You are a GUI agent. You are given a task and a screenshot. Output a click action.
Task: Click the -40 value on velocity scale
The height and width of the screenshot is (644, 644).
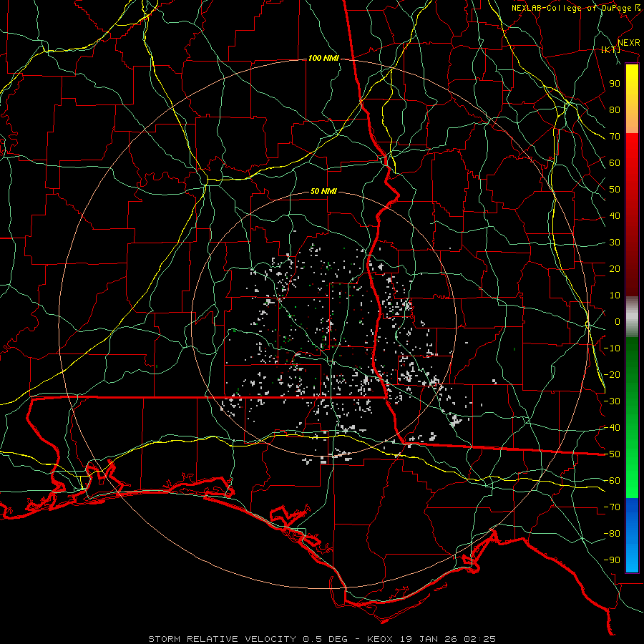point(612,428)
